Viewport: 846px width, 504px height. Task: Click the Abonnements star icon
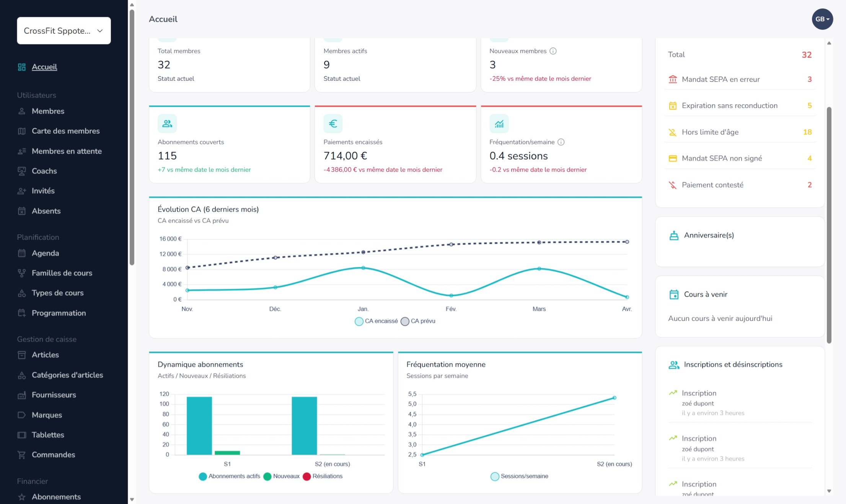click(x=22, y=497)
